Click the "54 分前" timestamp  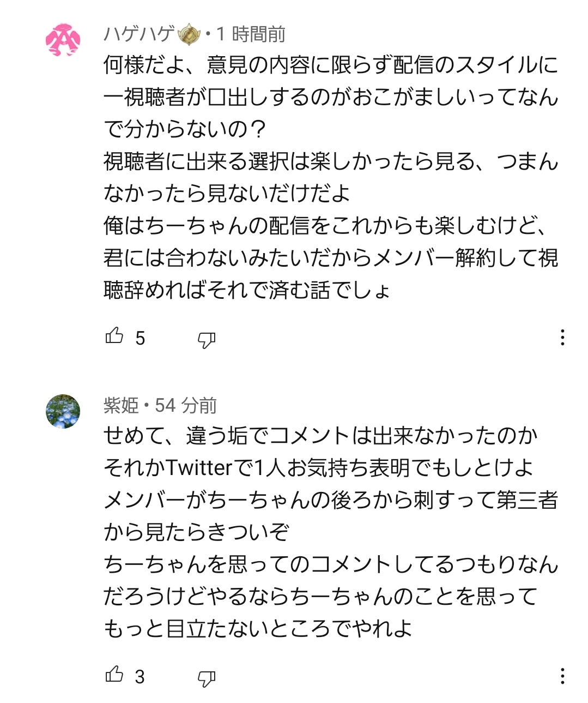(x=186, y=406)
